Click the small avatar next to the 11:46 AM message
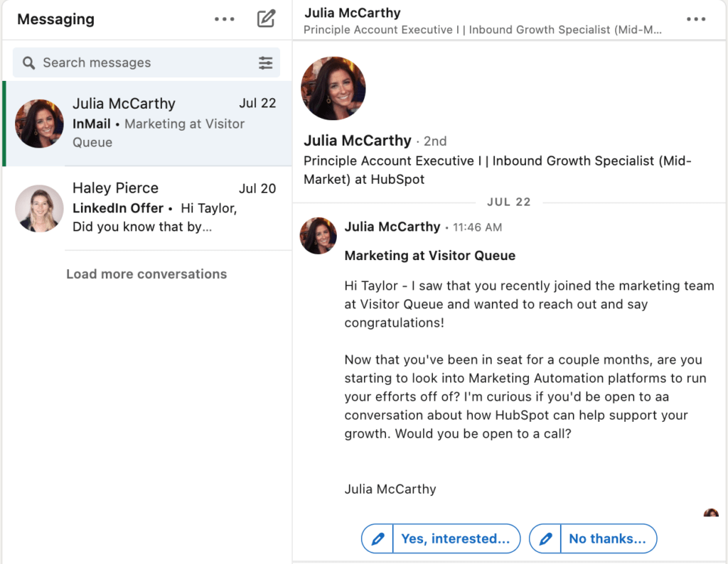Image resolution: width=728 pixels, height=564 pixels. (x=318, y=236)
